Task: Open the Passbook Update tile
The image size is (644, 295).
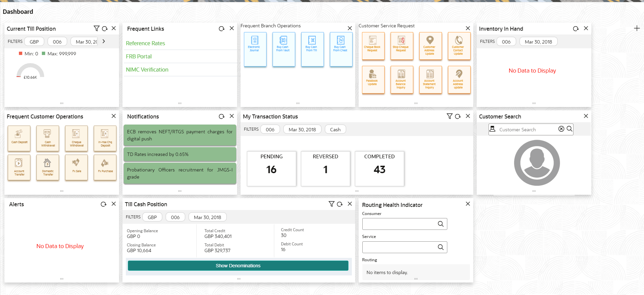Action: (x=373, y=80)
